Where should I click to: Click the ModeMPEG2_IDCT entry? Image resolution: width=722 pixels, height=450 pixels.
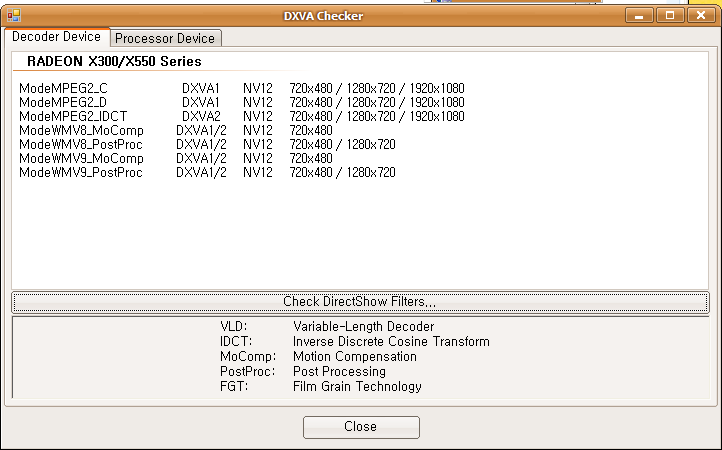[242, 117]
